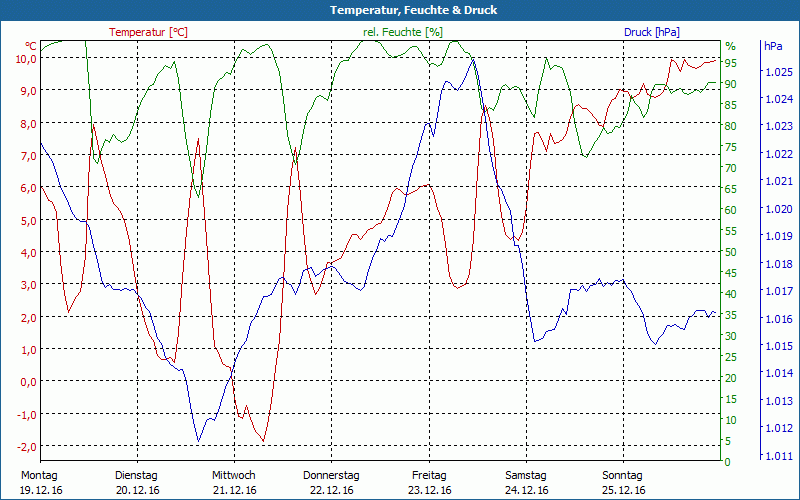
Task: Click the '70' humidity axis value
Action: (x=731, y=168)
